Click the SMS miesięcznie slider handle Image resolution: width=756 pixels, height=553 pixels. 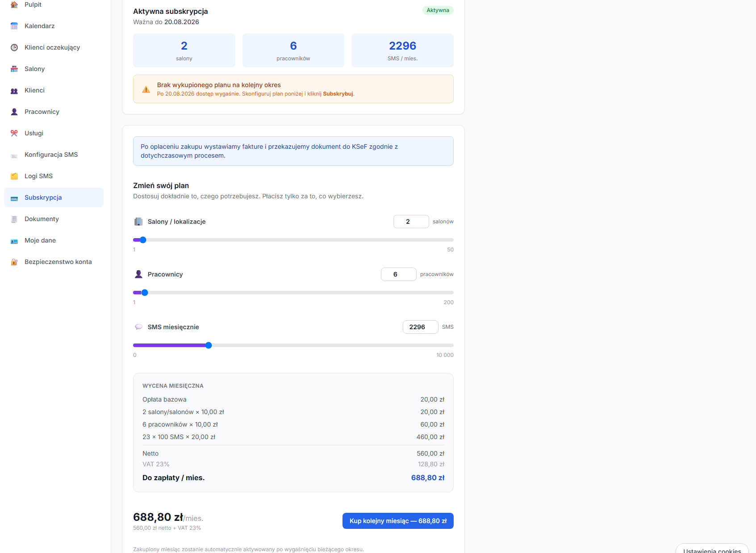[209, 345]
